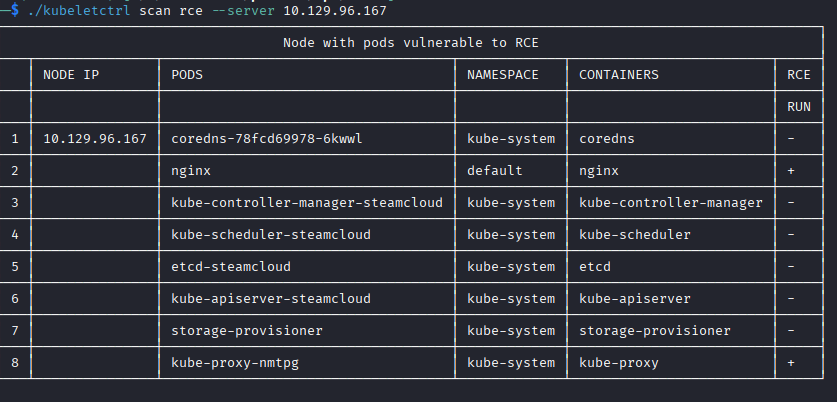Select kube-controller-manager-steamcloud pod text
Screen dimensions: 837x402
307,203
